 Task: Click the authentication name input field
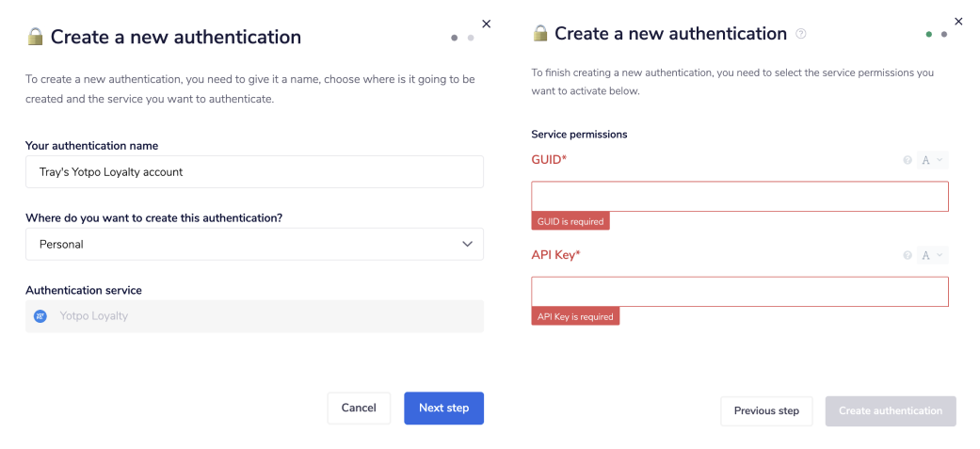pos(254,172)
